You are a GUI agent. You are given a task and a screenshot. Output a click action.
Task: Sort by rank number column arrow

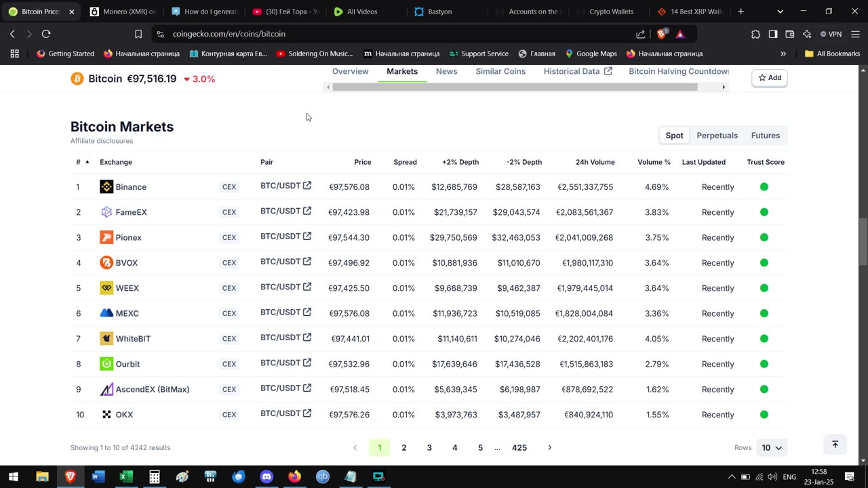click(87, 162)
